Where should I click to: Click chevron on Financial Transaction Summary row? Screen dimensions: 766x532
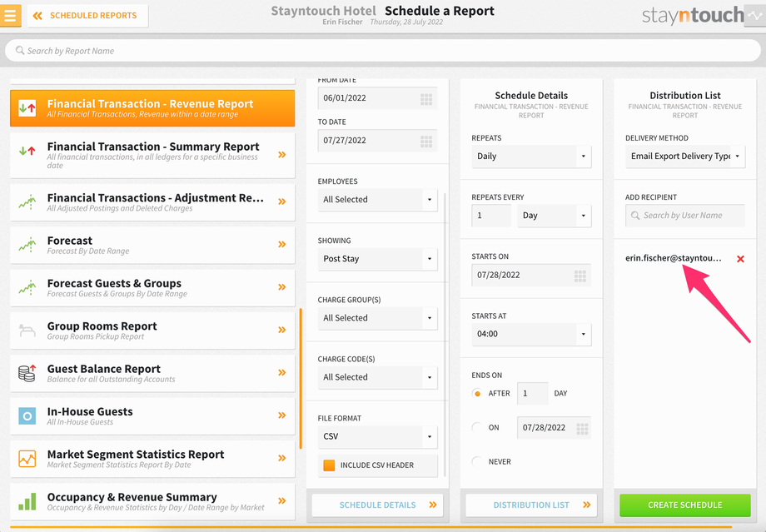pos(282,154)
